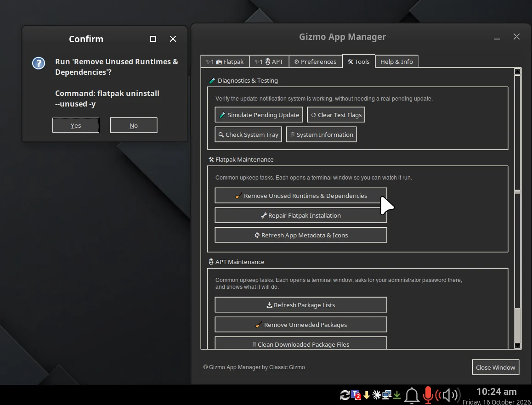
Task: Open System Information
Action: point(321,135)
